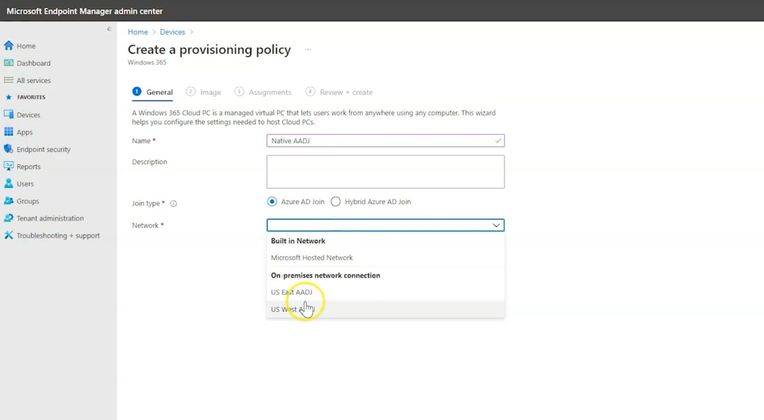The width and height of the screenshot is (764, 420).
Task: Click the Users person icon
Action: coord(8,184)
